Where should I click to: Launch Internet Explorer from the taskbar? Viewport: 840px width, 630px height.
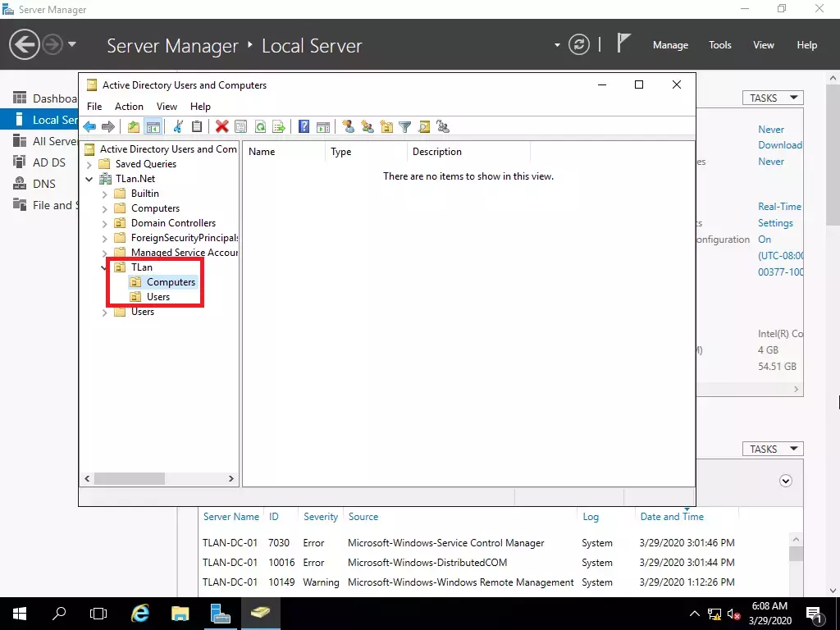(139, 614)
